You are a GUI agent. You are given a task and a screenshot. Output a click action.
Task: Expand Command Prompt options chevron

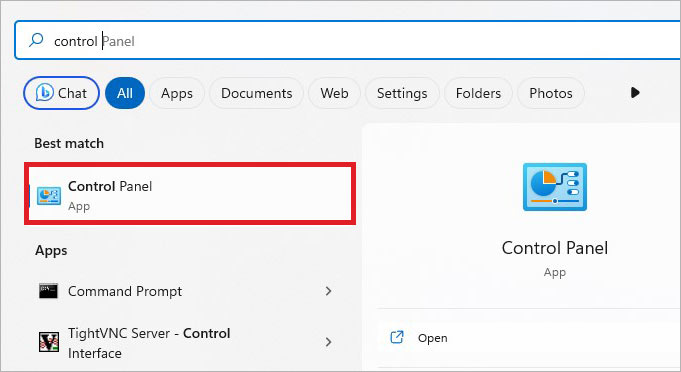point(328,291)
